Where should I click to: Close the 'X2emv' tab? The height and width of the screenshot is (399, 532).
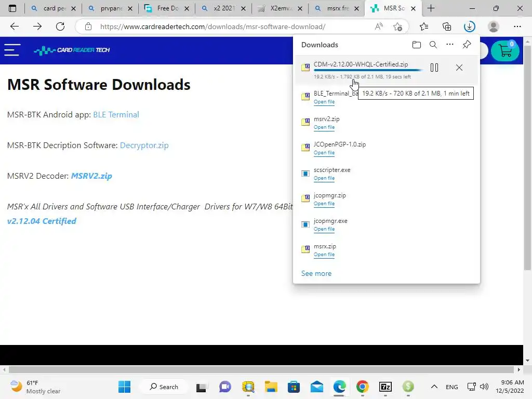pos(300,8)
